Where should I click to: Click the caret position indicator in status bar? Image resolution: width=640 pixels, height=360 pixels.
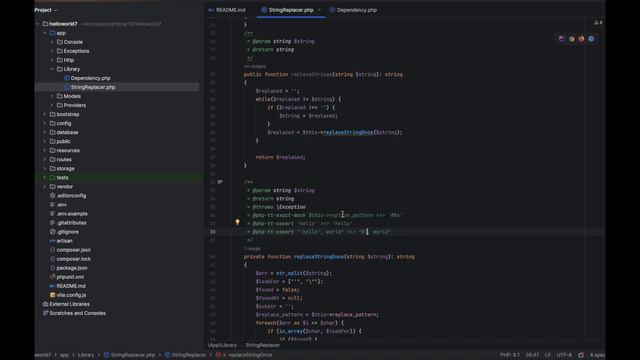click(532, 355)
